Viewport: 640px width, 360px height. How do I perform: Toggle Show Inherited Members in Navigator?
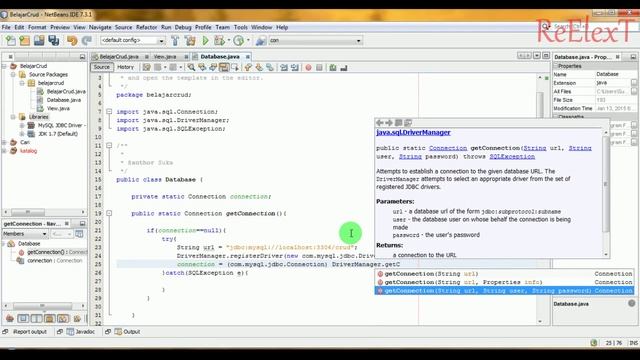click(x=10, y=318)
